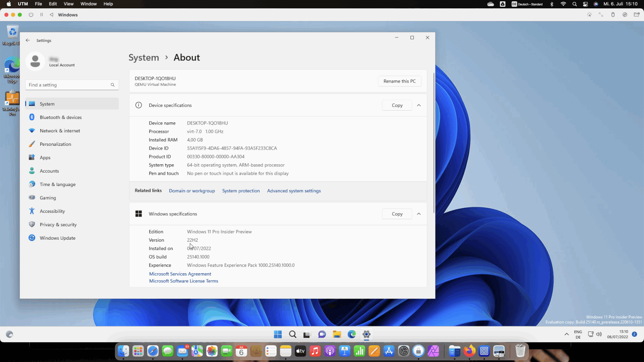Screen dimensions: 644x362
Task: Collapse the Windows specifications section chevron
Action: coord(418,214)
